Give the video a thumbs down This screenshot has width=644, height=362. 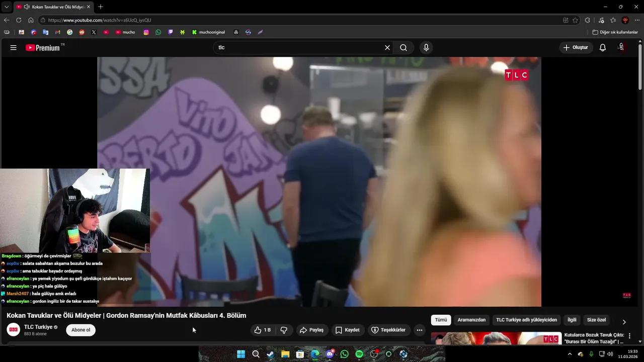tap(284, 330)
